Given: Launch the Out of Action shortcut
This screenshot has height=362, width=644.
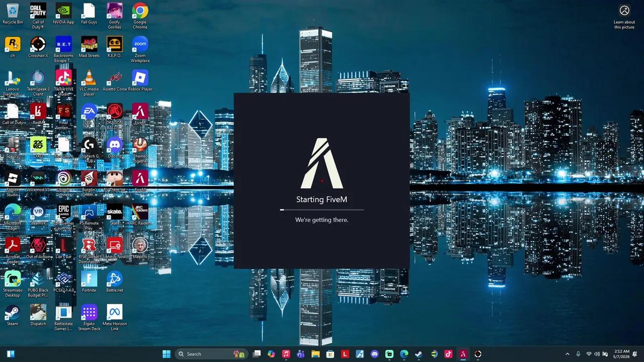Looking at the screenshot, I should click(38, 248).
